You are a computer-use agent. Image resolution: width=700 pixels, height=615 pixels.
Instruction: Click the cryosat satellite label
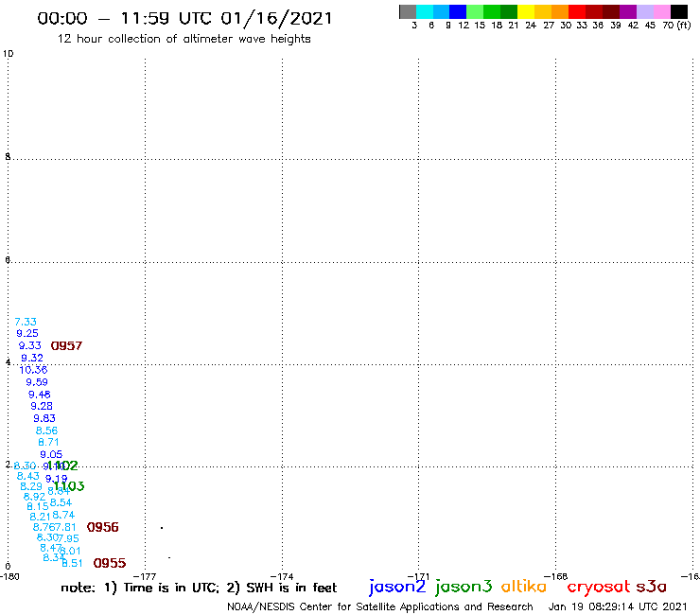[x=599, y=587]
